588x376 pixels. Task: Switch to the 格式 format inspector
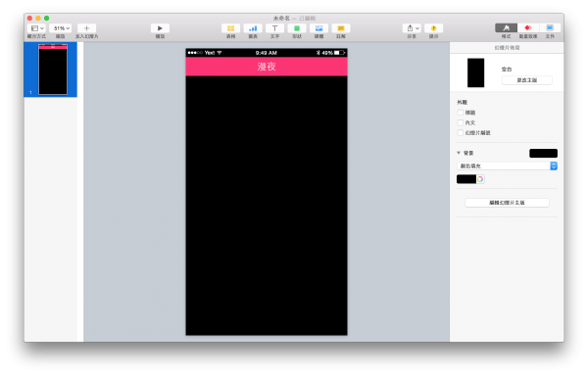coord(506,28)
